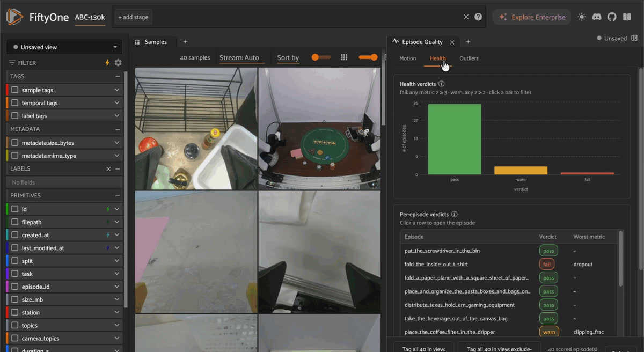Check the temporal tags checkbox
Image resolution: width=644 pixels, height=352 pixels.
(15, 103)
